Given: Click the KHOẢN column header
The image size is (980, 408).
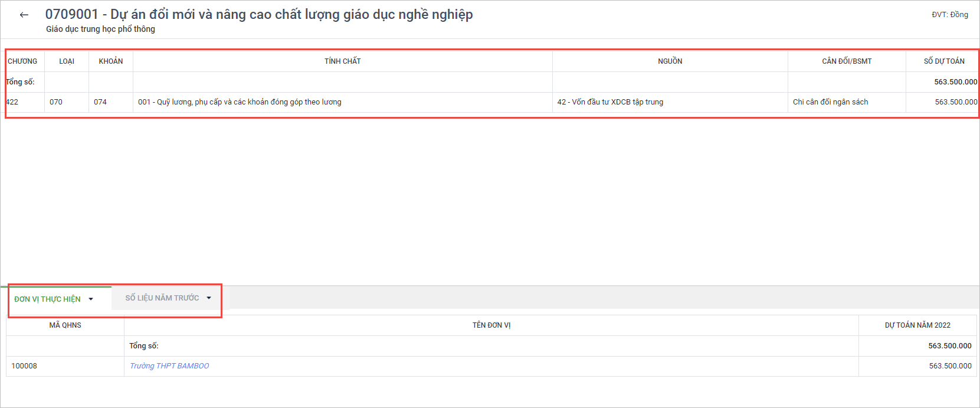Looking at the screenshot, I should click(x=111, y=61).
